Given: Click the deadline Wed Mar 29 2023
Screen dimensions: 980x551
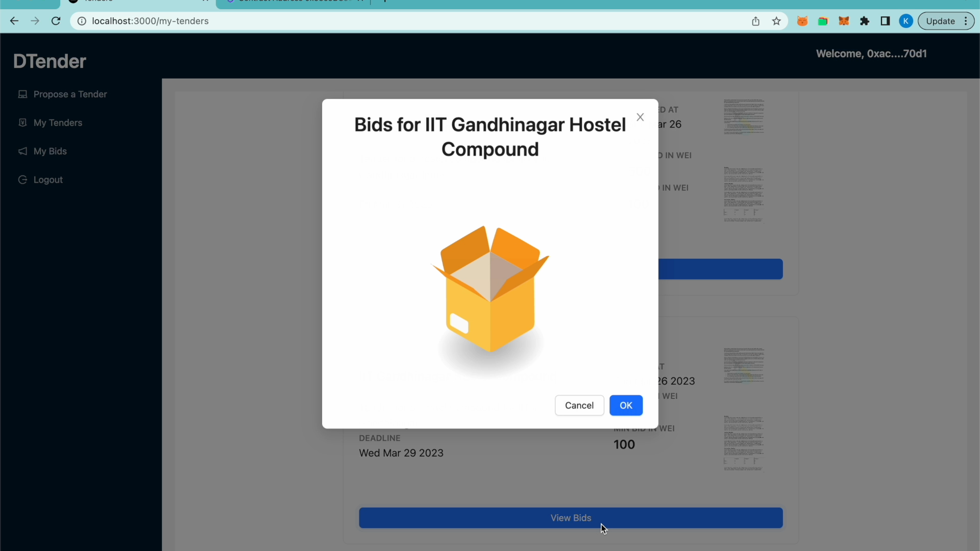Looking at the screenshot, I should click(401, 453).
